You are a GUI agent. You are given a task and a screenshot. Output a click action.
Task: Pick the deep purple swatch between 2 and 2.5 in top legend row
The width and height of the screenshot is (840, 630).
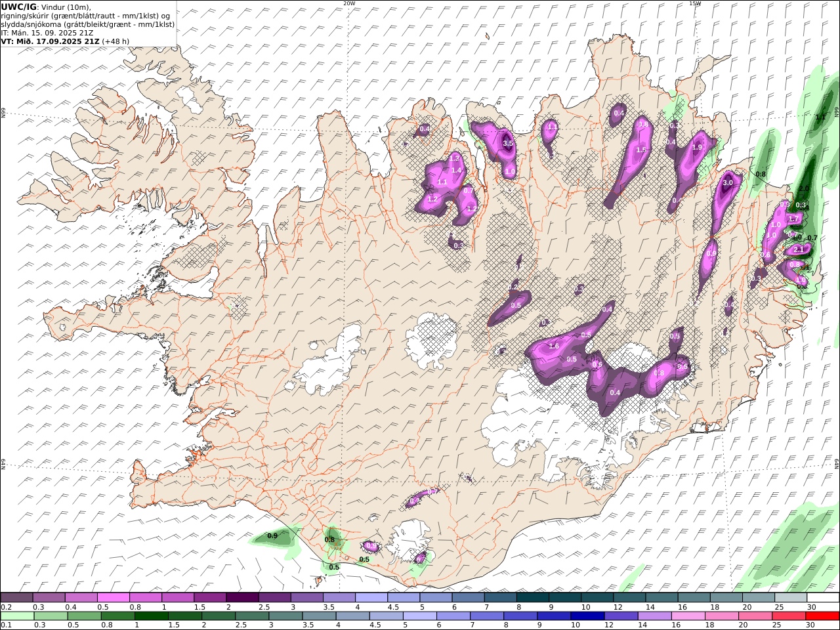(x=242, y=598)
